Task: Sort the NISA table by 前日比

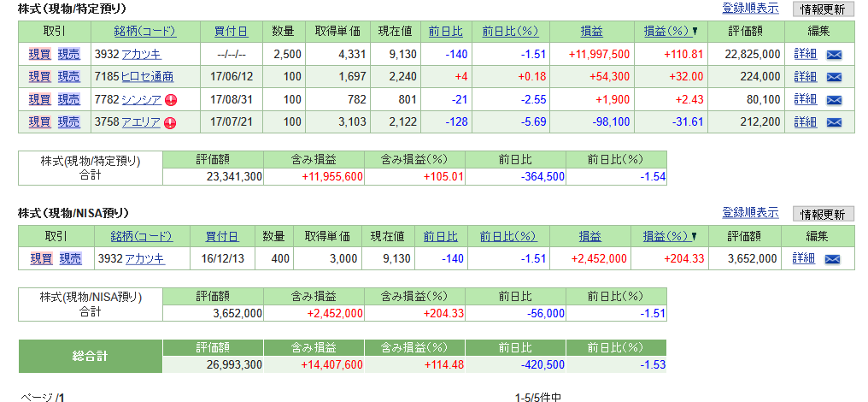Action: coord(441,237)
